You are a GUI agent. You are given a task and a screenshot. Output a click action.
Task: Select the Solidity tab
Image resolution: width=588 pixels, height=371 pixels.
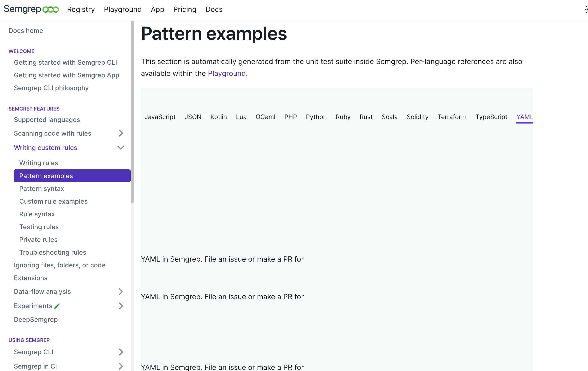417,117
